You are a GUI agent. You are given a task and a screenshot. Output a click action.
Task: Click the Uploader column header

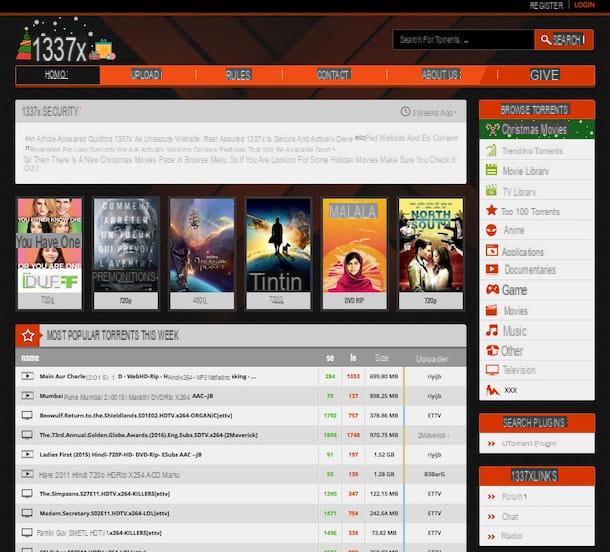pos(432,359)
